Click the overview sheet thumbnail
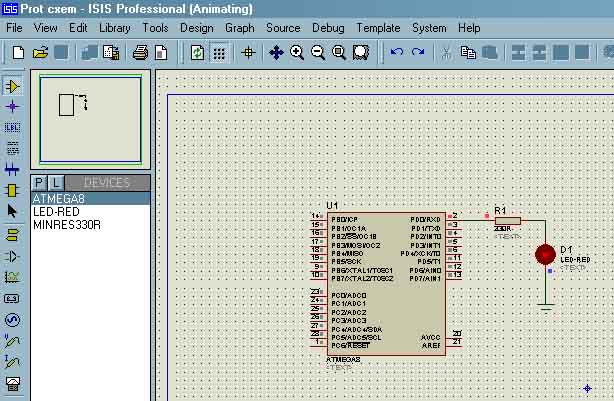 click(x=90, y=119)
